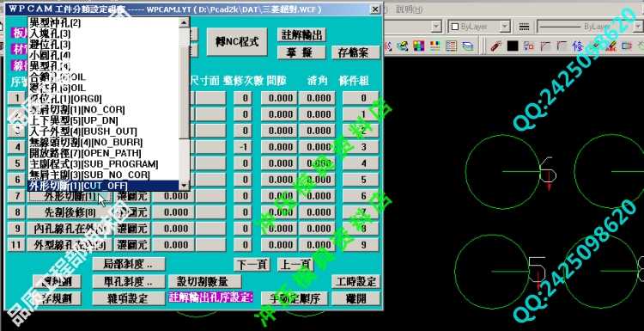Viewport: 644px width, 331px height.
Task: Click the globe layer toolbar icon
Action: [403, 46]
